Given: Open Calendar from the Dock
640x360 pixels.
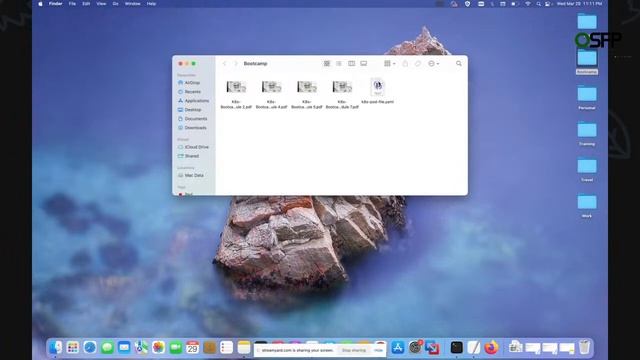Looking at the screenshot, I should point(192,347).
